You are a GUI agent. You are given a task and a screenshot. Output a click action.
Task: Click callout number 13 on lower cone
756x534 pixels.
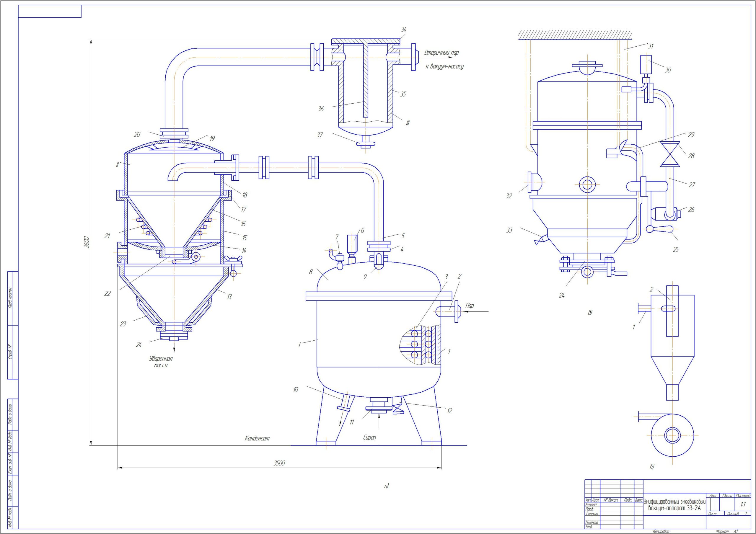click(x=229, y=297)
